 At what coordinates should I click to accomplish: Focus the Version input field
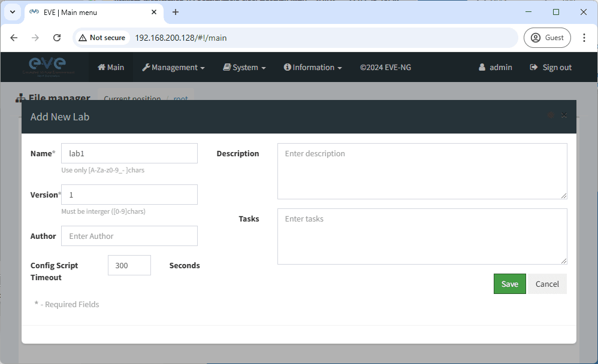click(129, 195)
